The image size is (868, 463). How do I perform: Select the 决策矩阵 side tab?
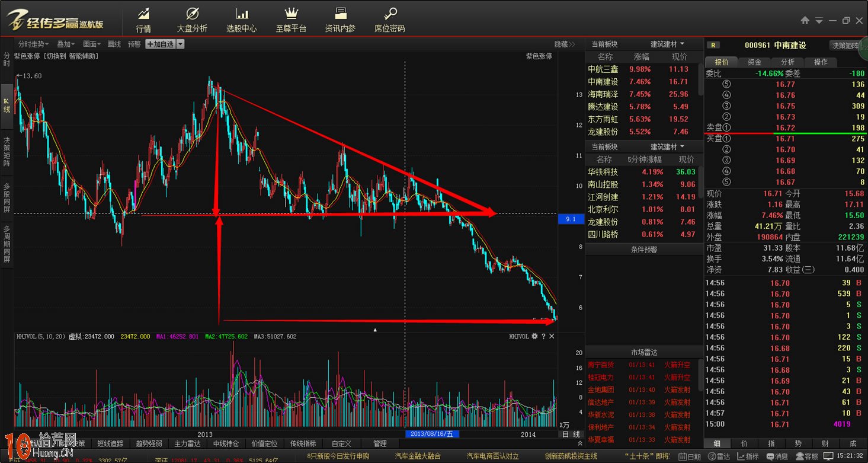[x=7, y=151]
